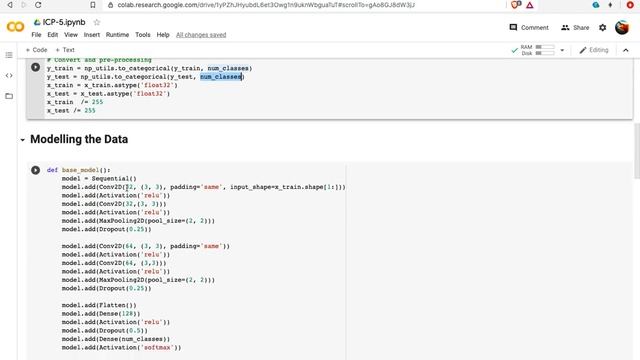Open the Tools menu

point(143,35)
